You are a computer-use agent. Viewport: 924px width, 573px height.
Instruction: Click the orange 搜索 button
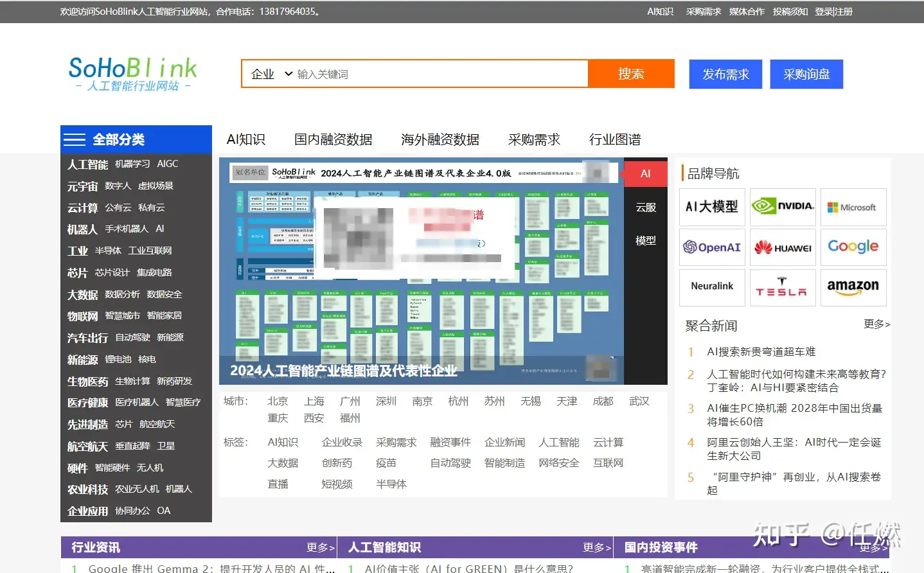631,74
